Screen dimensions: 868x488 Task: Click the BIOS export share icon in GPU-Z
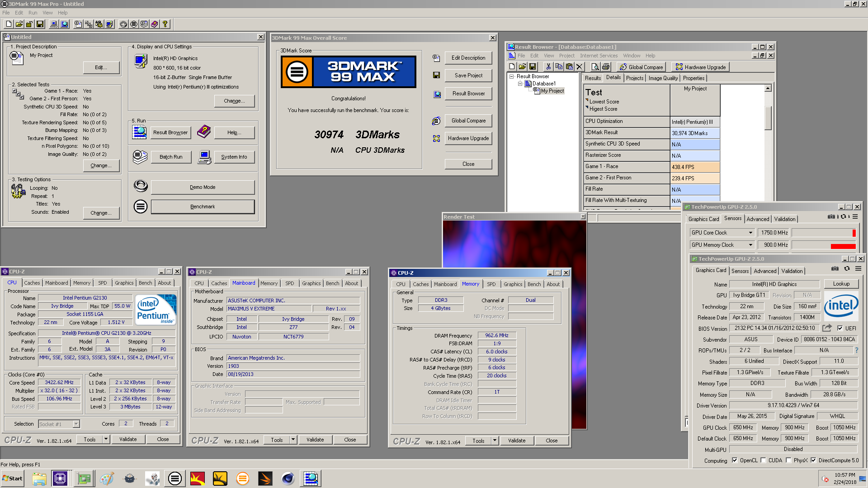click(x=827, y=328)
